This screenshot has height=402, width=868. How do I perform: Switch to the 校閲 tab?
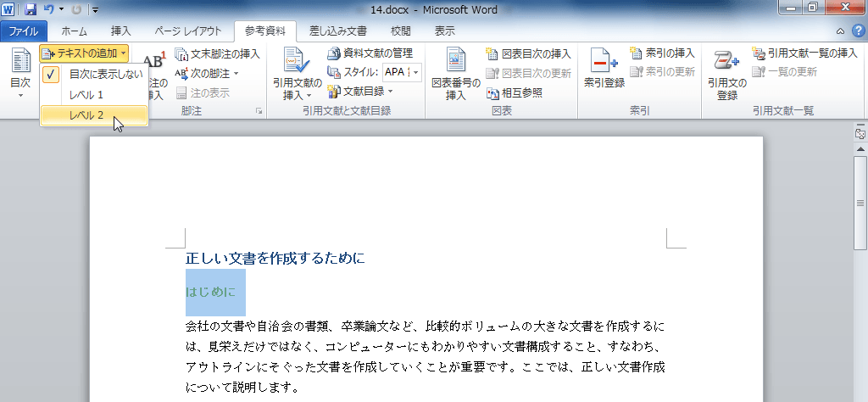(x=400, y=31)
